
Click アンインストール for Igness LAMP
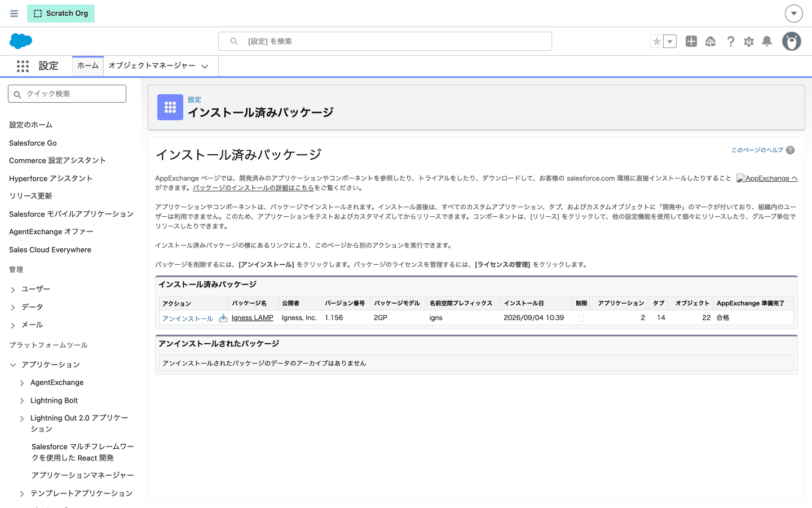coord(188,318)
